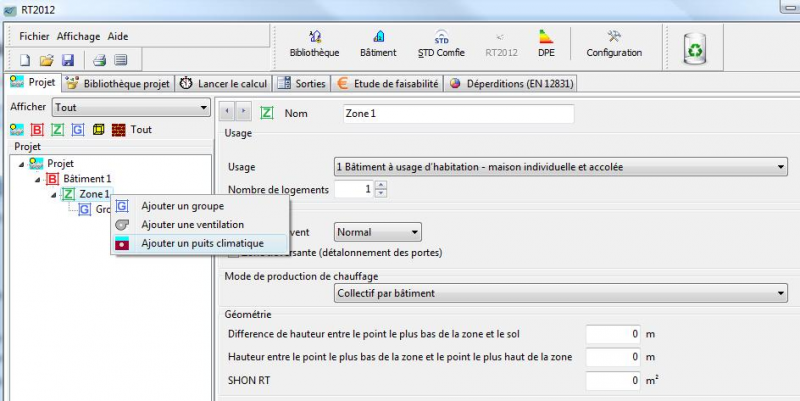This screenshot has width=800, height=401.
Task: Launch the STD Comfie tool
Action: coord(441,43)
